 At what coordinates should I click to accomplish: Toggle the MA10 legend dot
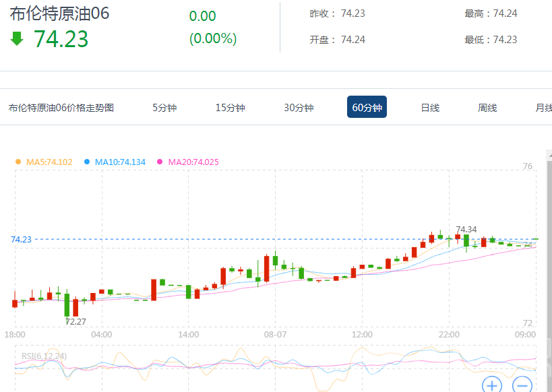click(x=87, y=162)
